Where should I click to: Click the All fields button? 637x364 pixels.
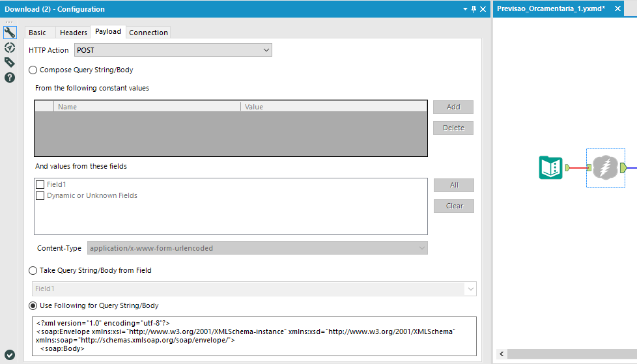tap(454, 185)
